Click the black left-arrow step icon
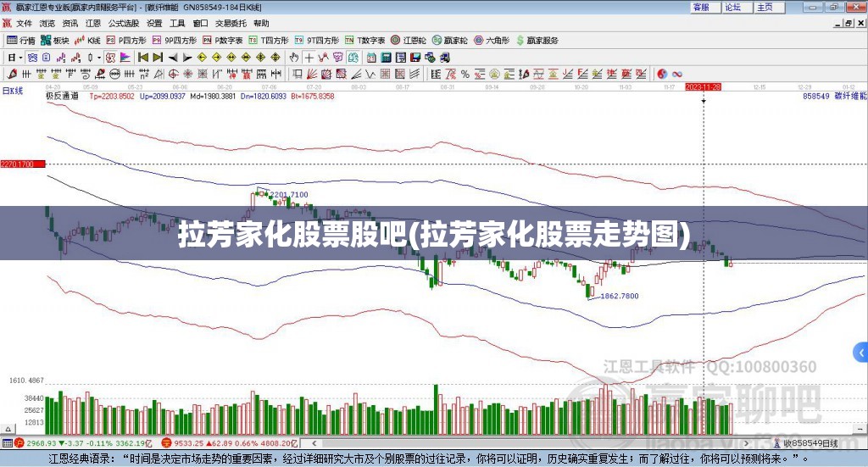868x467 pixels. (x=173, y=58)
